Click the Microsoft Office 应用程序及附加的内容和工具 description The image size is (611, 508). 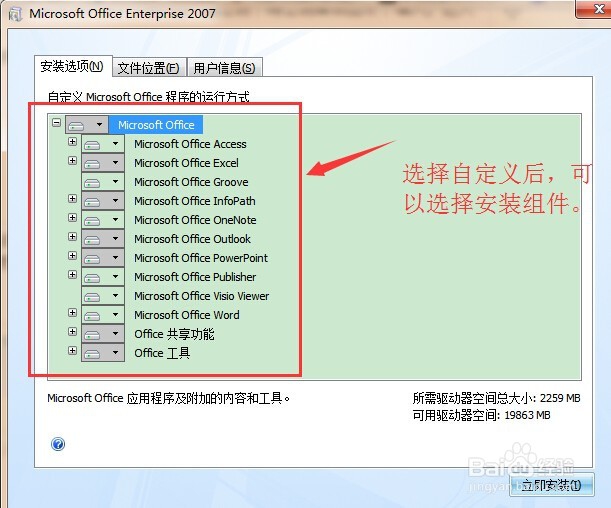169,398
